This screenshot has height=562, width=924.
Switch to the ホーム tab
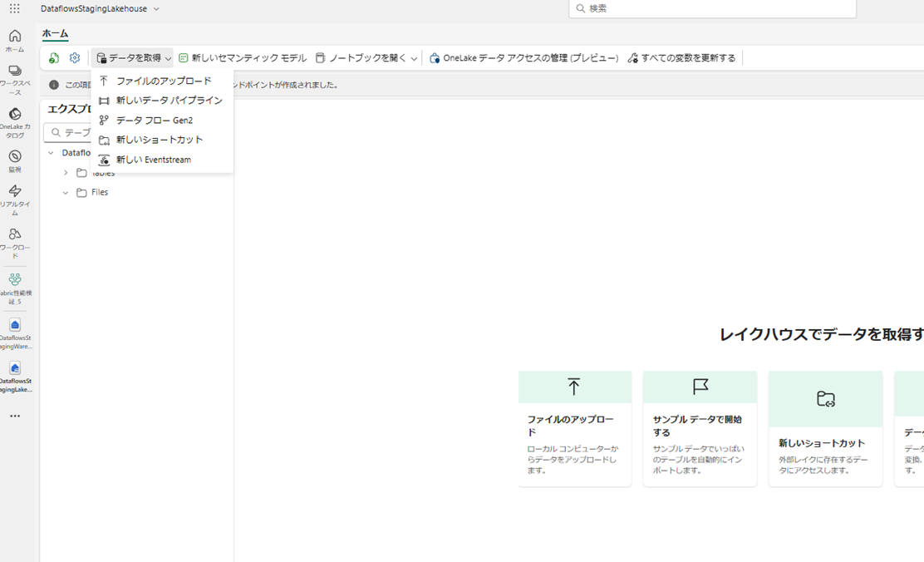click(55, 33)
